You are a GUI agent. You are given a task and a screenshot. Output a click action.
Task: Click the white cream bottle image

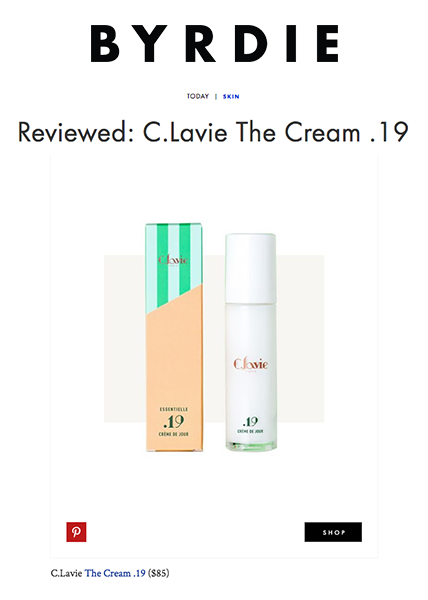(x=251, y=342)
